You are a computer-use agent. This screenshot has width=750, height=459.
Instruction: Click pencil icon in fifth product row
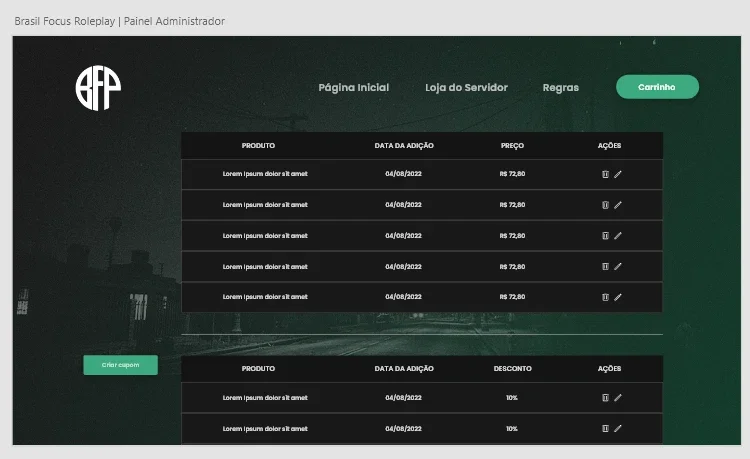618,297
